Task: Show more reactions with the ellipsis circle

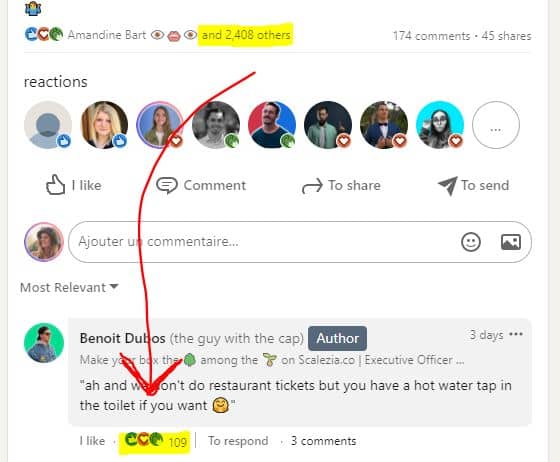Action: coord(496,125)
